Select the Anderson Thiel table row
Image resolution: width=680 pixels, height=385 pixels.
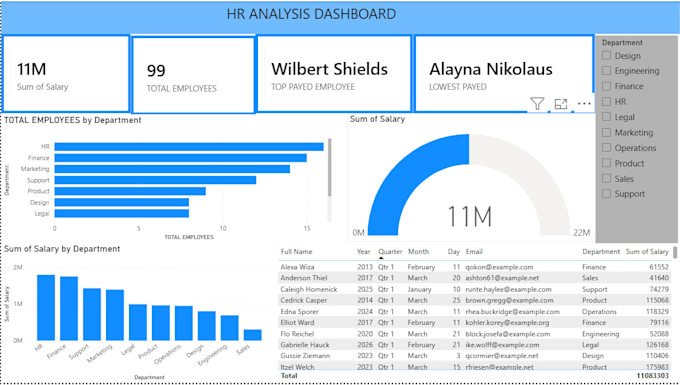pyautogui.click(x=474, y=278)
